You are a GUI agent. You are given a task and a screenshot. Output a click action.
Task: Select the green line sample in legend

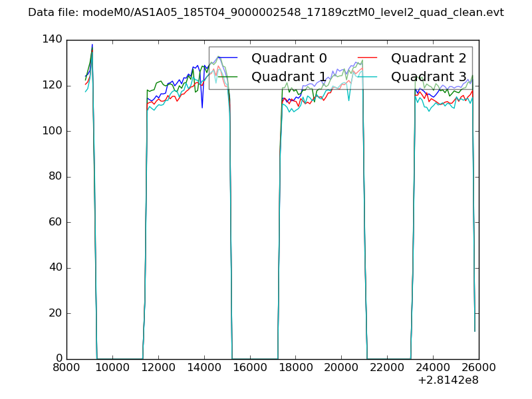[x=228, y=77]
